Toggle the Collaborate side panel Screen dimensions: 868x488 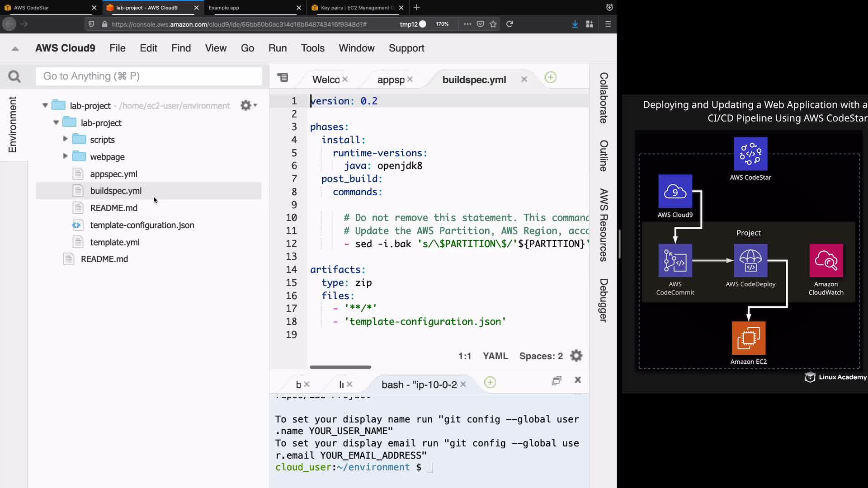pos(604,98)
